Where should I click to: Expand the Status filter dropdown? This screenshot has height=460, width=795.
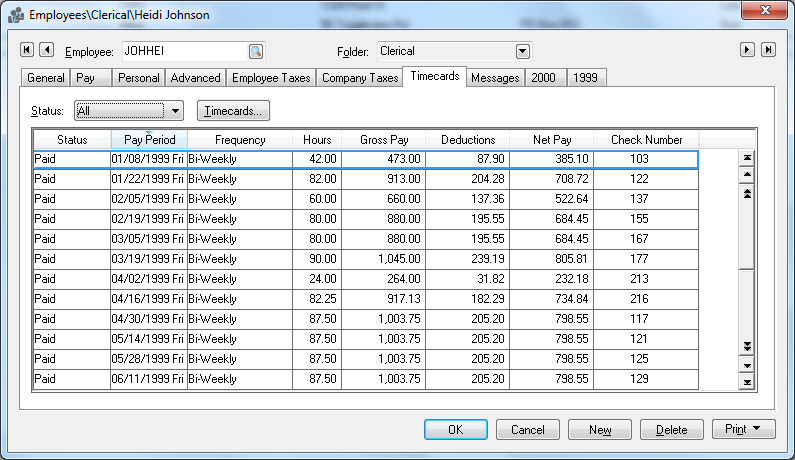[176, 111]
